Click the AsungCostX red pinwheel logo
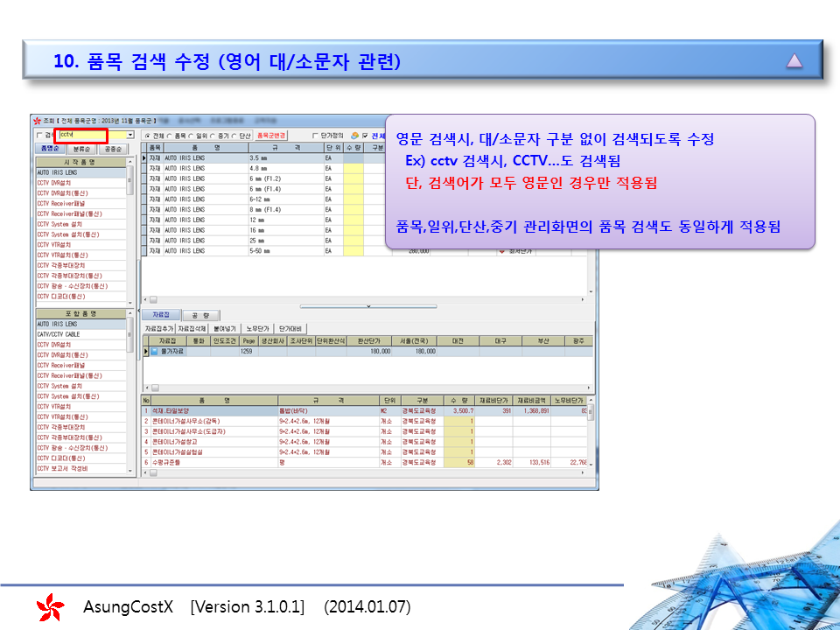This screenshot has width=840, height=630. point(50,606)
